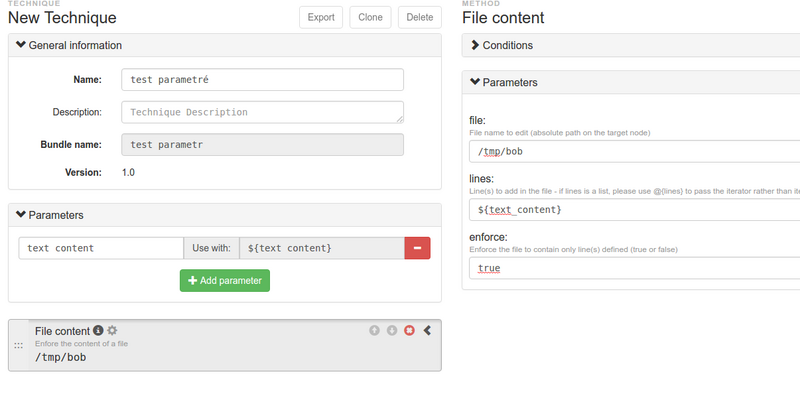Edit the file path field /tmp/bob

point(634,152)
